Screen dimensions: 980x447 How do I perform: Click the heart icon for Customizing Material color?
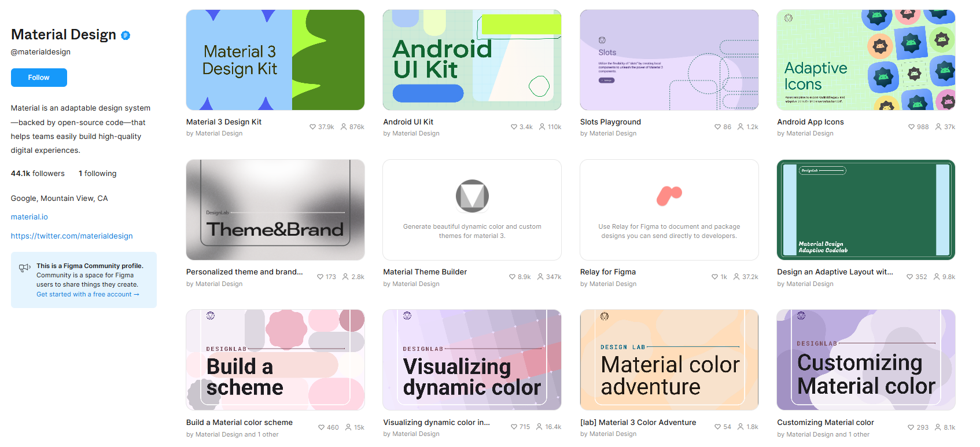pyautogui.click(x=911, y=427)
